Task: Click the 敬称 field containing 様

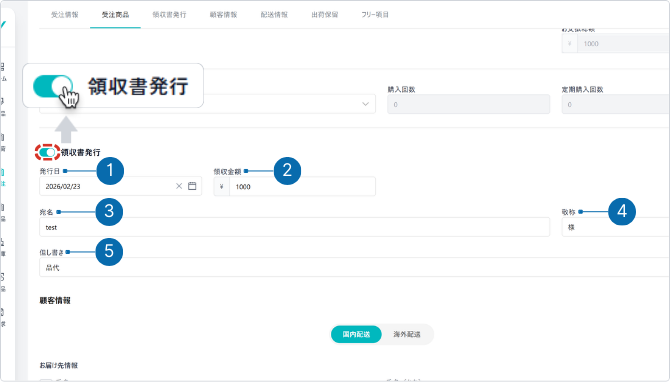Action: pos(615,227)
